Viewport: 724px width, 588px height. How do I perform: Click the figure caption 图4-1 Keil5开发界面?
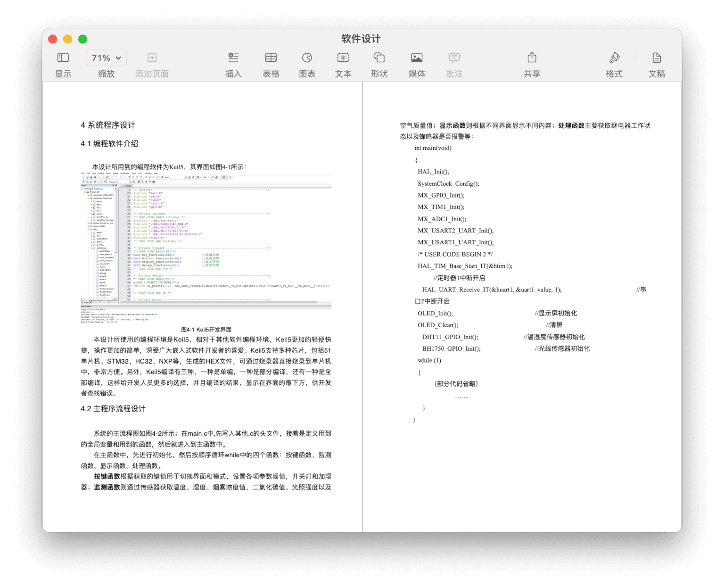(x=206, y=329)
